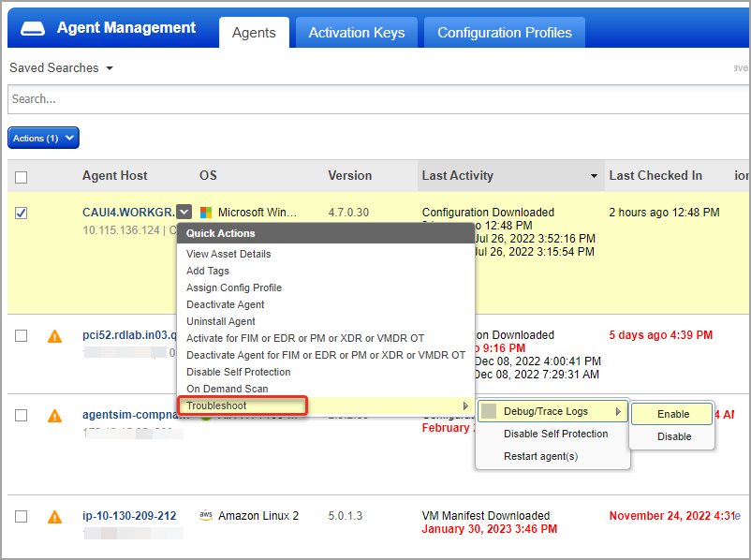Click the warning icon for agentsim-compnam
The width and height of the screenshot is (751, 560).
54,415
